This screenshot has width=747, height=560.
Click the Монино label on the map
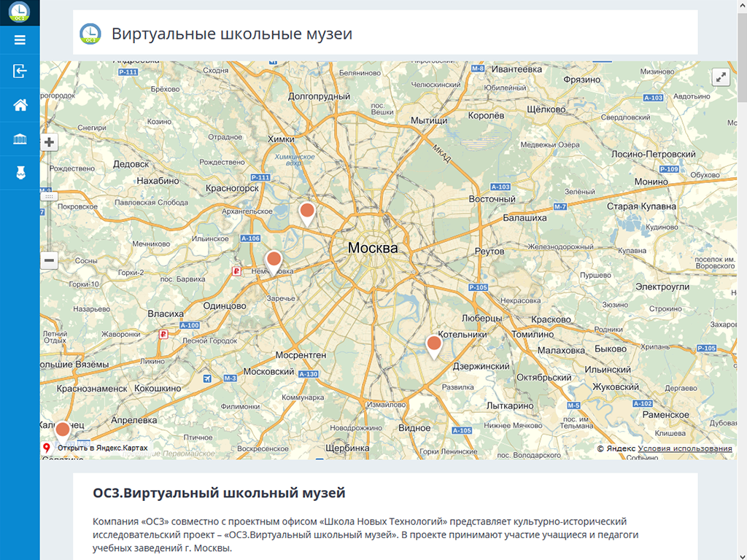[x=651, y=182]
